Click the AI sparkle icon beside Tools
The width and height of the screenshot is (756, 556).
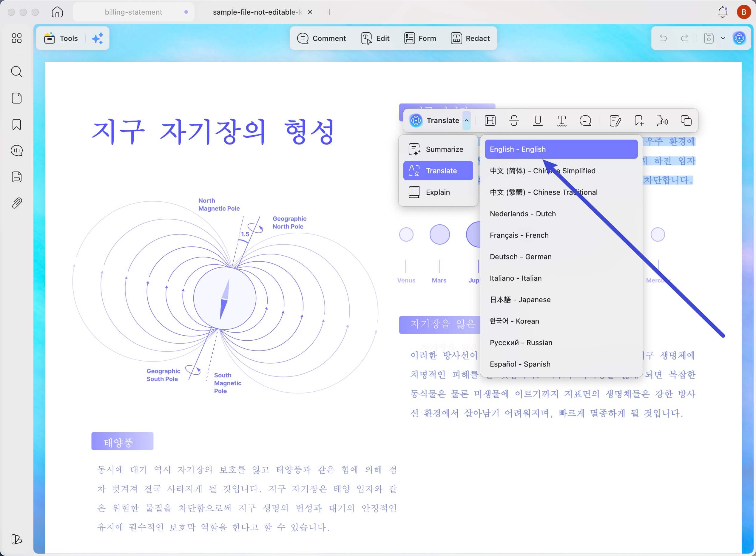point(98,38)
